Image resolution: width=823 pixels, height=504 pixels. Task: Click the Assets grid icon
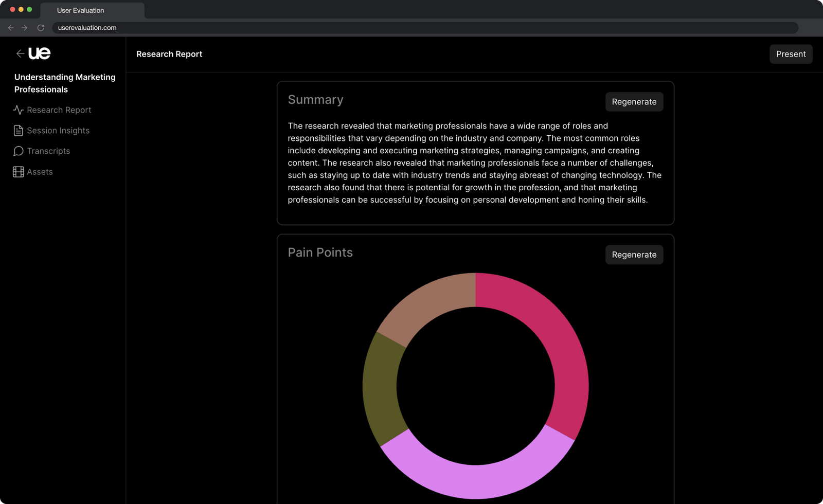(18, 171)
